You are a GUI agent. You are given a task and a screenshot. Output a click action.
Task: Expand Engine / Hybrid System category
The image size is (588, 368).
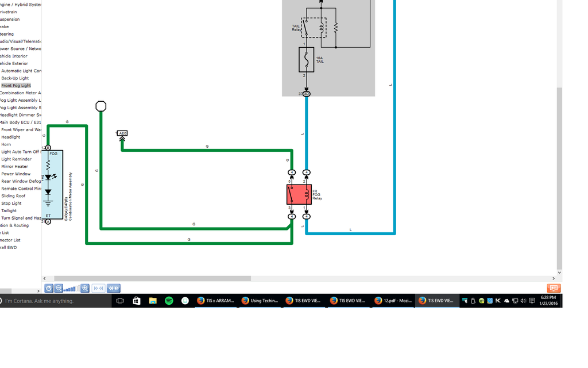pos(21,5)
